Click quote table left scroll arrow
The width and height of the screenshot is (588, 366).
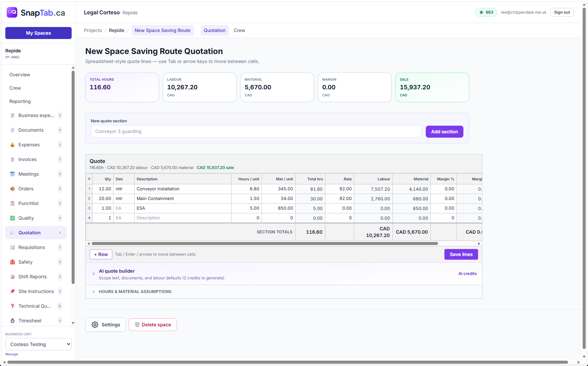(88, 244)
